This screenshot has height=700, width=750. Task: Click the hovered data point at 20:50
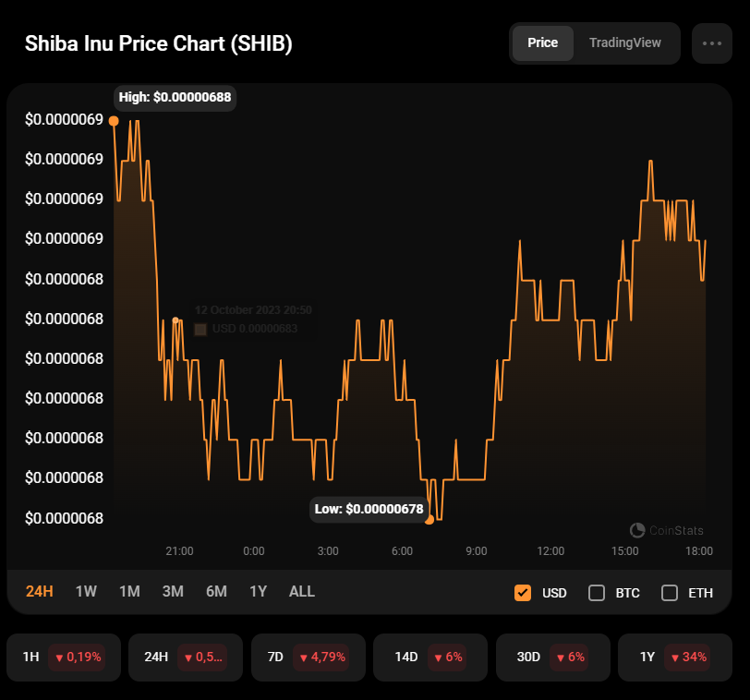point(175,320)
